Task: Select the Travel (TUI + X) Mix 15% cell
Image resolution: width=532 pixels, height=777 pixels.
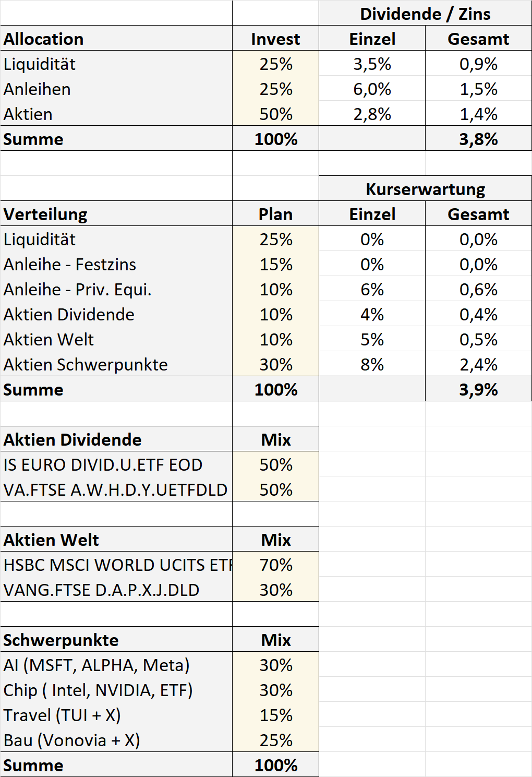Action: pos(275,715)
